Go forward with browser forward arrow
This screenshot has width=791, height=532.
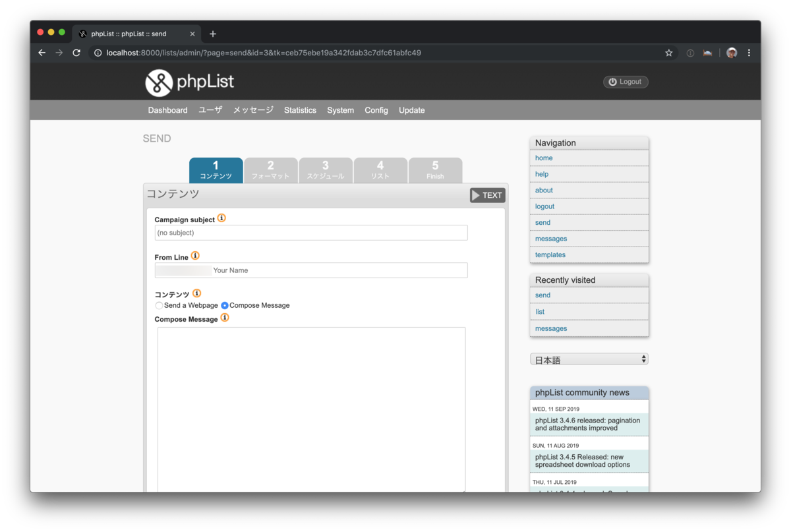(59, 53)
